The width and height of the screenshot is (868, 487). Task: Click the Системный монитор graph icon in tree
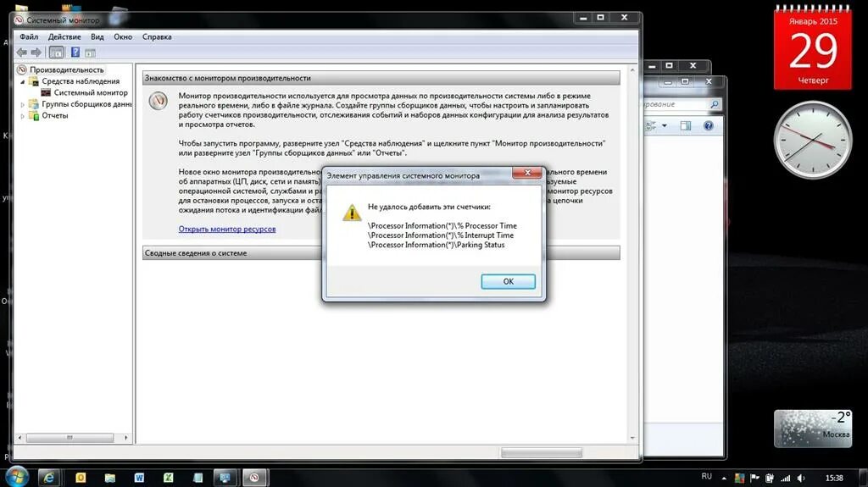tap(46, 92)
